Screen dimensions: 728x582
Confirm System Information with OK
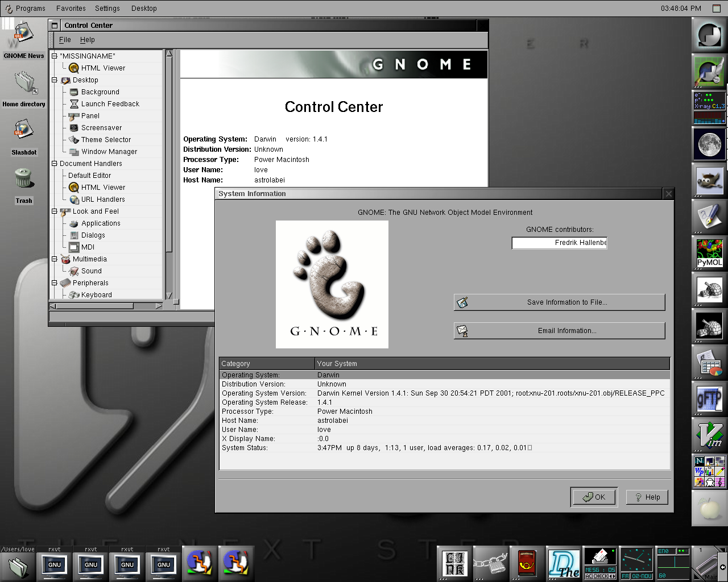[594, 497]
